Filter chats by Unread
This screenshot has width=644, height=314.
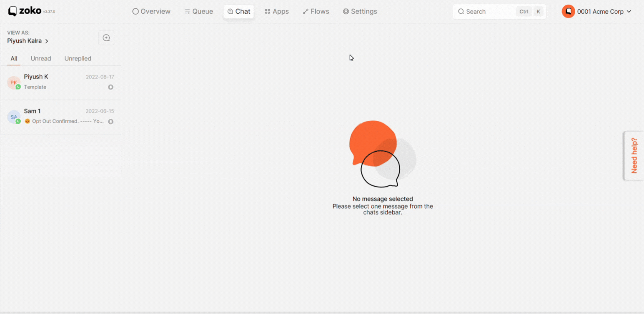[x=41, y=59]
